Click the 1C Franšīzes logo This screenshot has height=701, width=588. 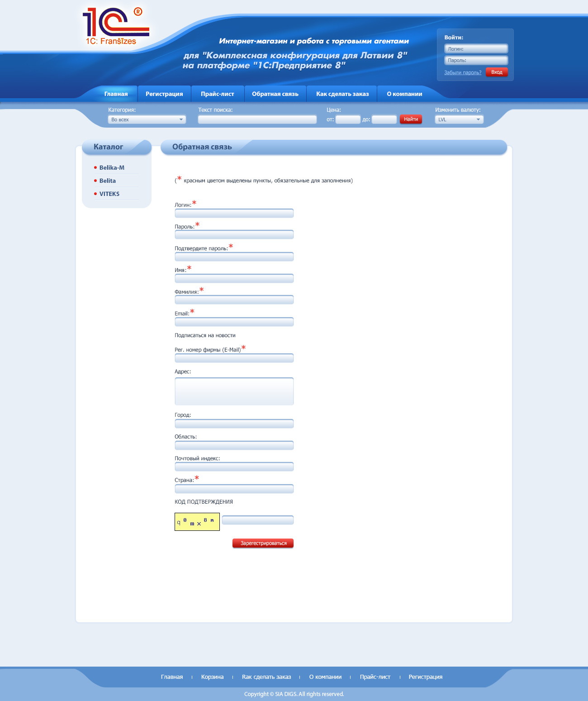pyautogui.click(x=115, y=26)
